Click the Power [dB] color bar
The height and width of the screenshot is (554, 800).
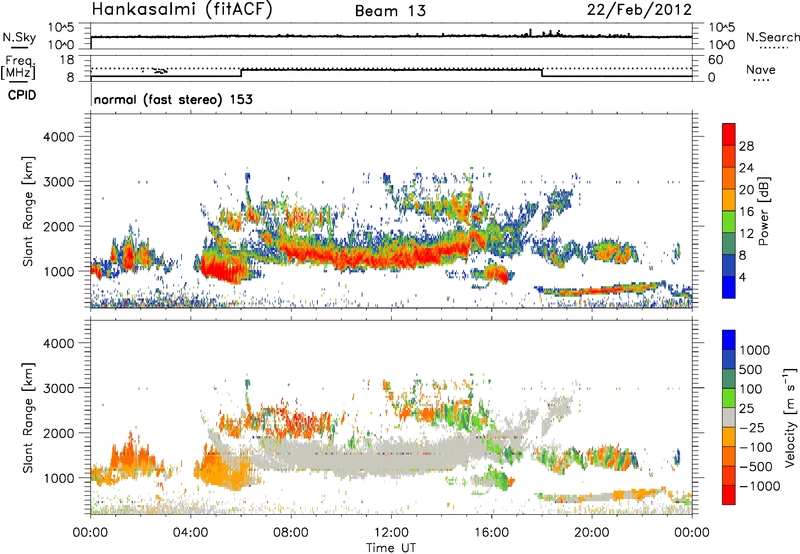[729, 211]
